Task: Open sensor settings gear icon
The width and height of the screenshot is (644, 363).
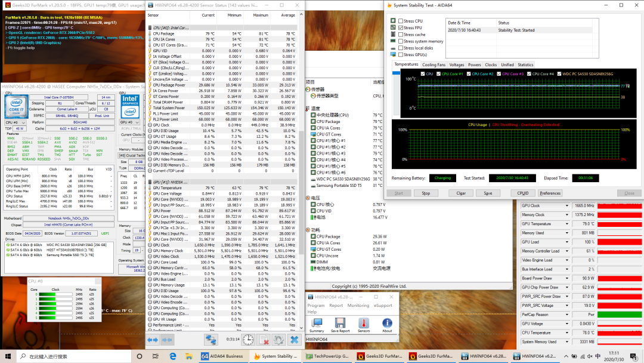Action: coord(278,340)
